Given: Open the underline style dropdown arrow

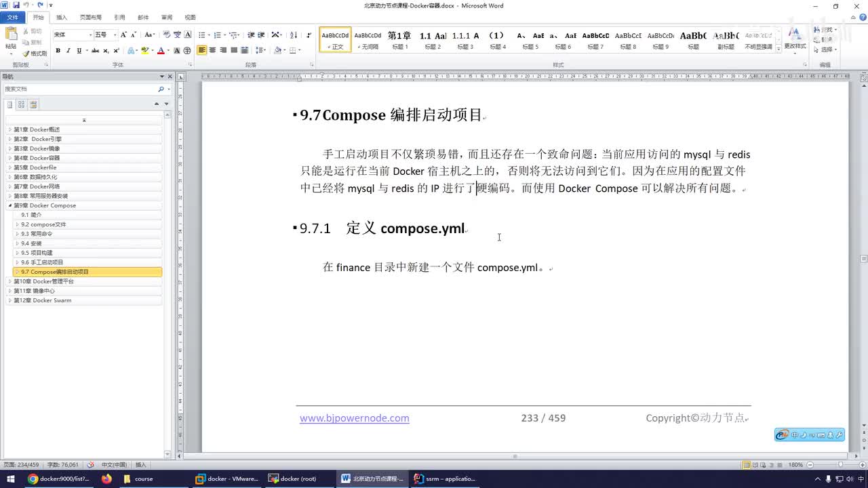Looking at the screenshot, I should (87, 50).
